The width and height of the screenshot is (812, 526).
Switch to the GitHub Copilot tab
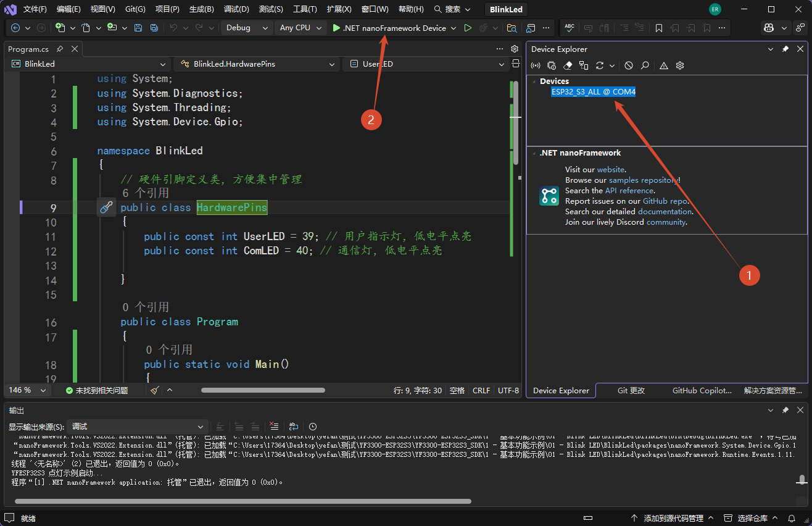[x=702, y=390]
